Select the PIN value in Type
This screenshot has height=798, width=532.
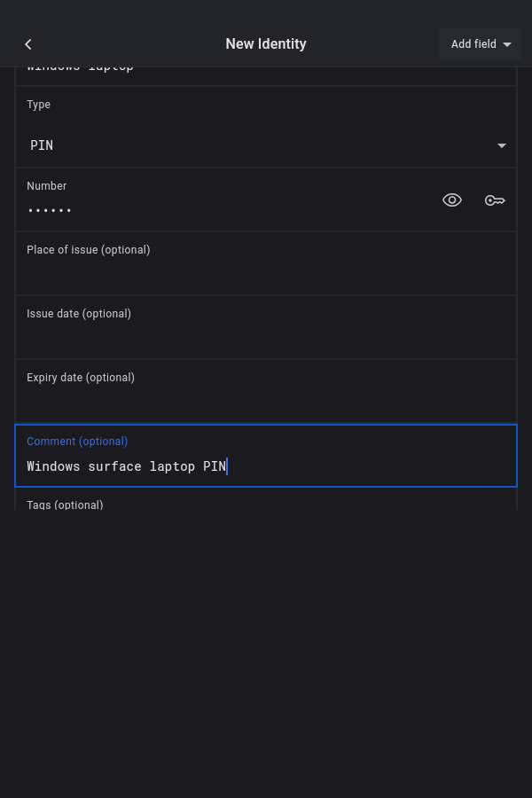tap(42, 145)
